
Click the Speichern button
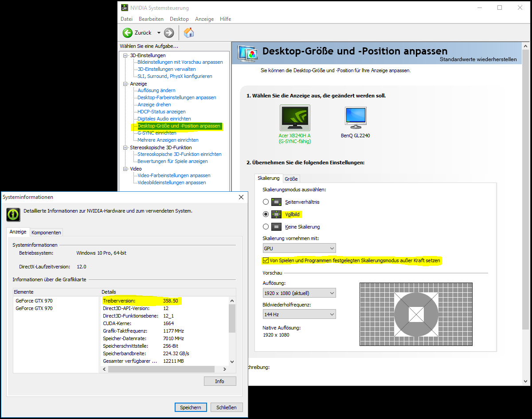click(x=191, y=407)
